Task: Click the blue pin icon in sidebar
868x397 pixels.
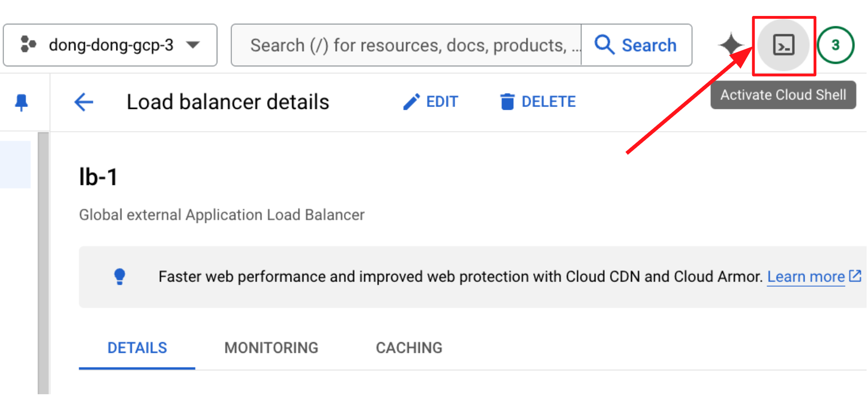Action: tap(22, 102)
